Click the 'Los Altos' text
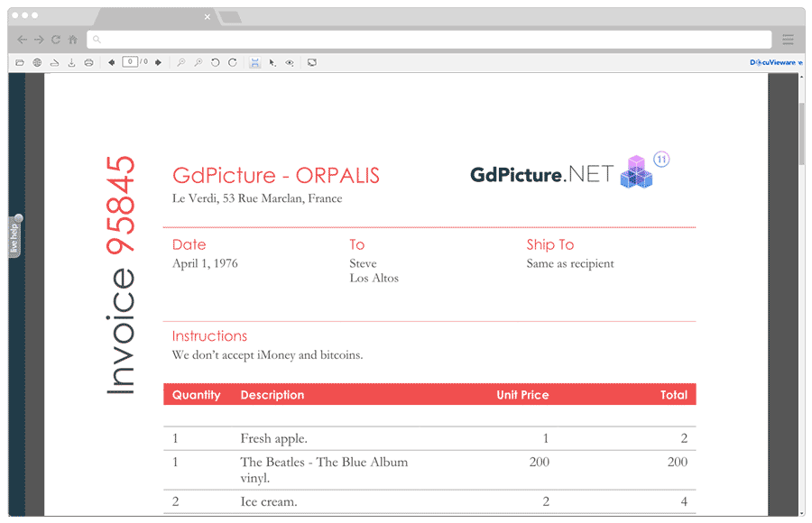The height and width of the screenshot is (523, 812). 374,278
